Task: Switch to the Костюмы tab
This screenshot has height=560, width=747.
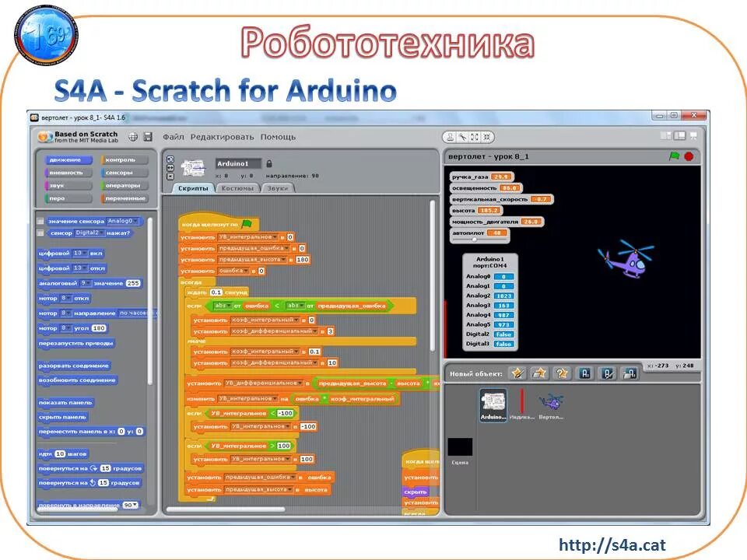Action: [x=237, y=187]
